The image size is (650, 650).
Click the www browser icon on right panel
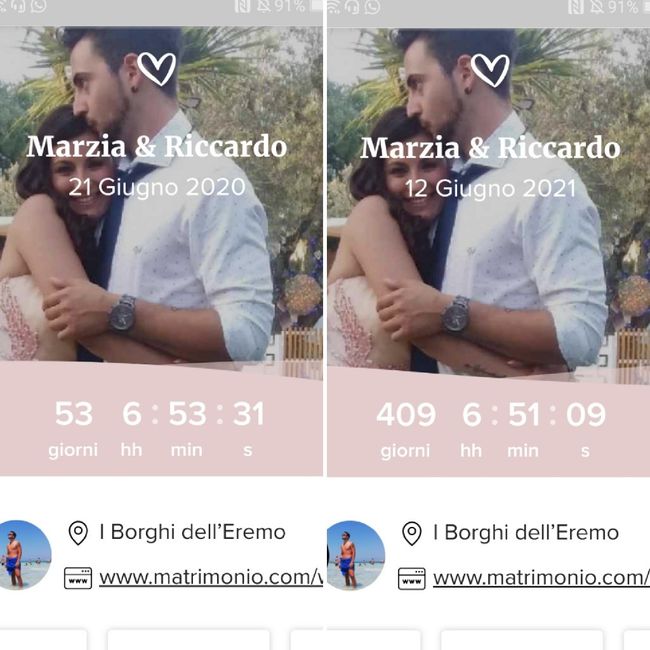point(412,578)
